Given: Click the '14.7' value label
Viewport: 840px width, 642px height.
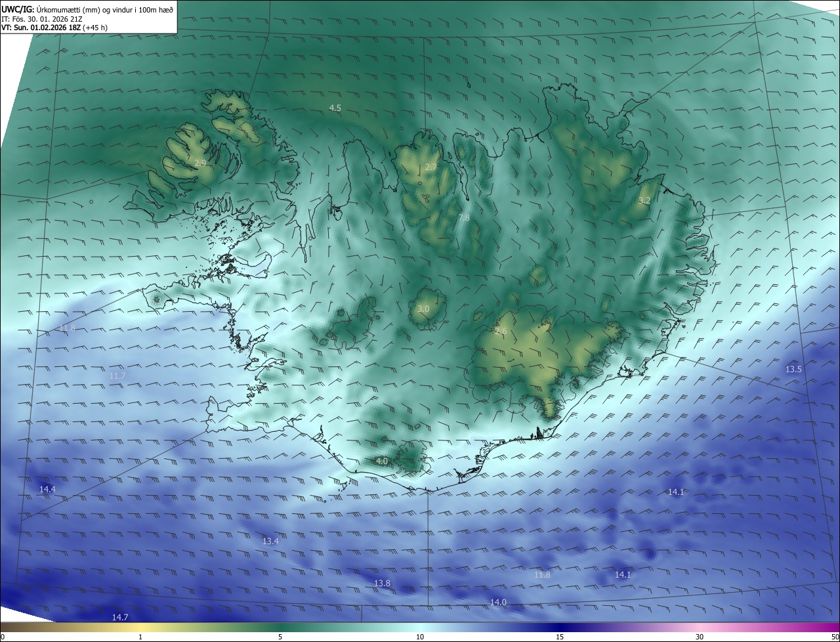Looking at the screenshot, I should point(120,617).
